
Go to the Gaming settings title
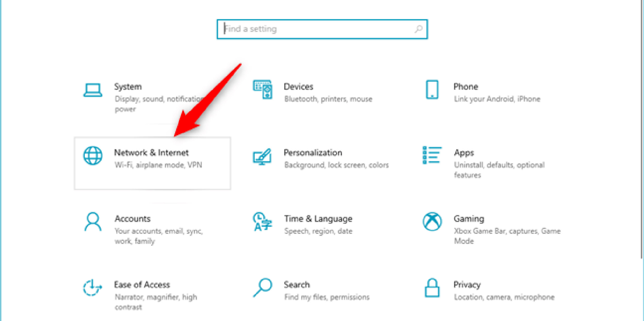pos(469,219)
